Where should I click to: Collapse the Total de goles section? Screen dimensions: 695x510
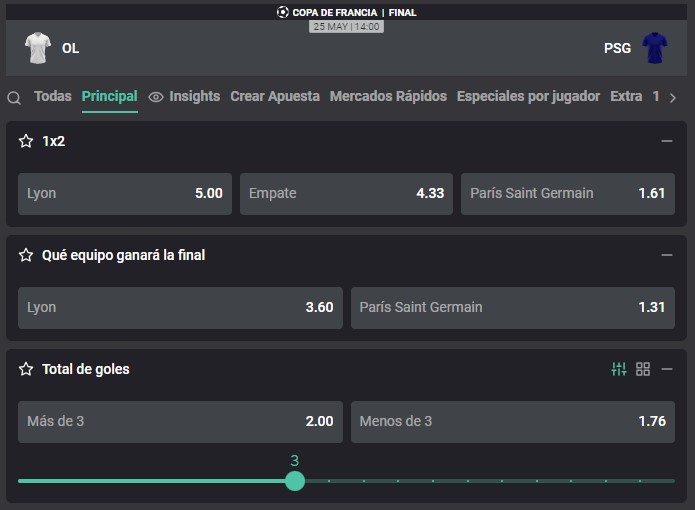667,369
